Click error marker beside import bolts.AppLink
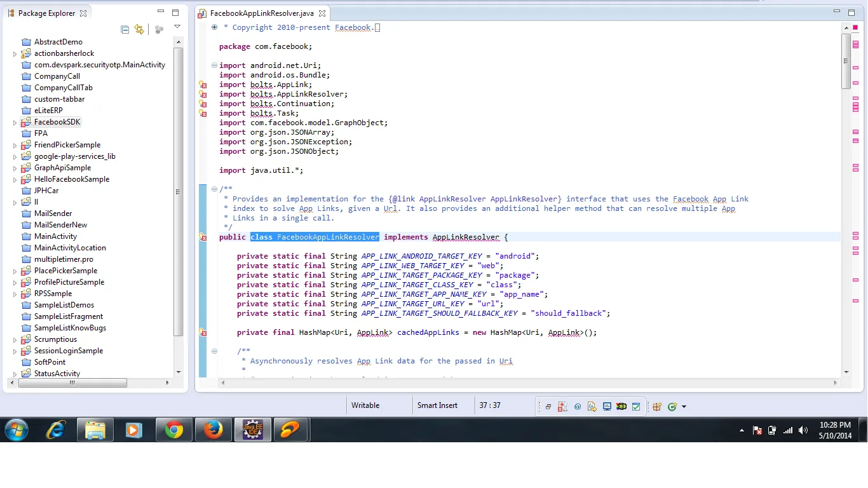The height and width of the screenshot is (488, 868). click(x=203, y=85)
